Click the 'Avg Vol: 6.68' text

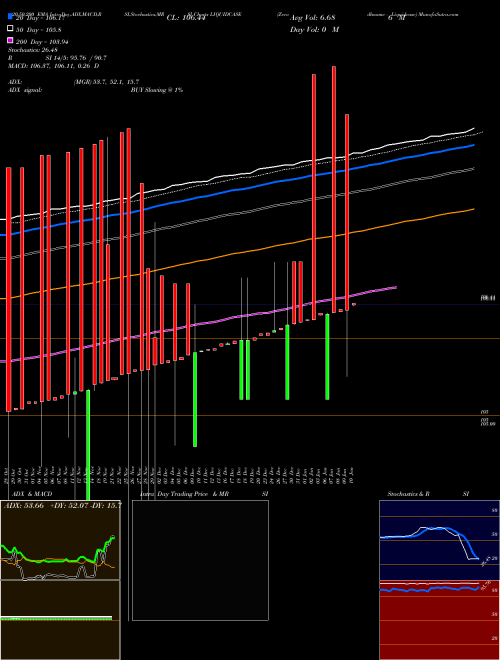click(312, 18)
